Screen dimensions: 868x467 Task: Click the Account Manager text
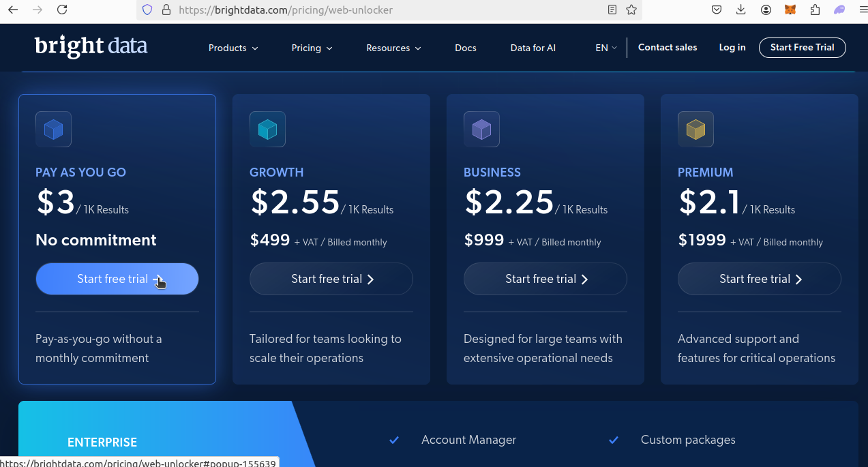(x=469, y=440)
